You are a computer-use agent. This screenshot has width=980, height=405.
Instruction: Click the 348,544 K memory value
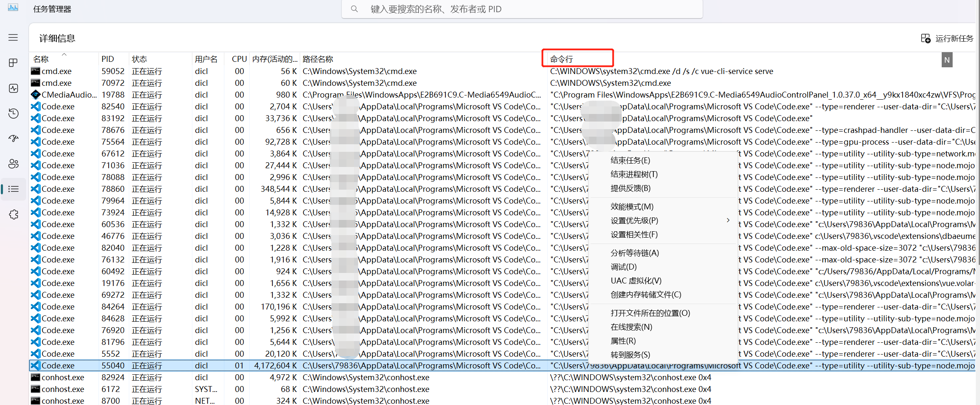pyautogui.click(x=279, y=189)
